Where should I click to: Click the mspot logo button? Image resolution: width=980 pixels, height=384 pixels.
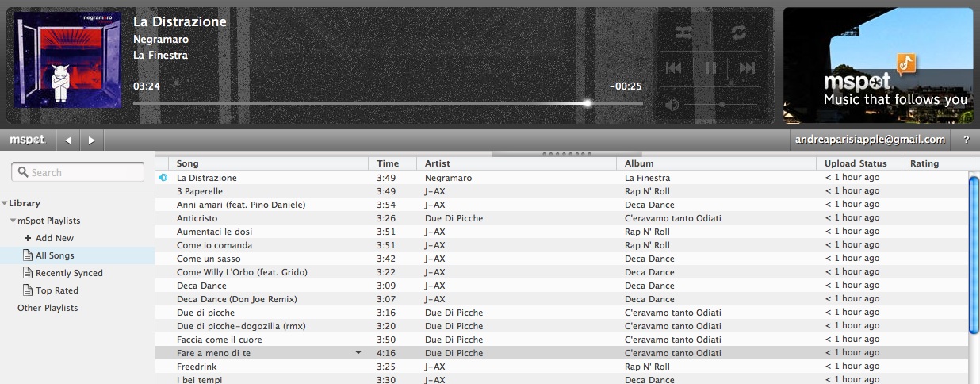tap(28, 140)
